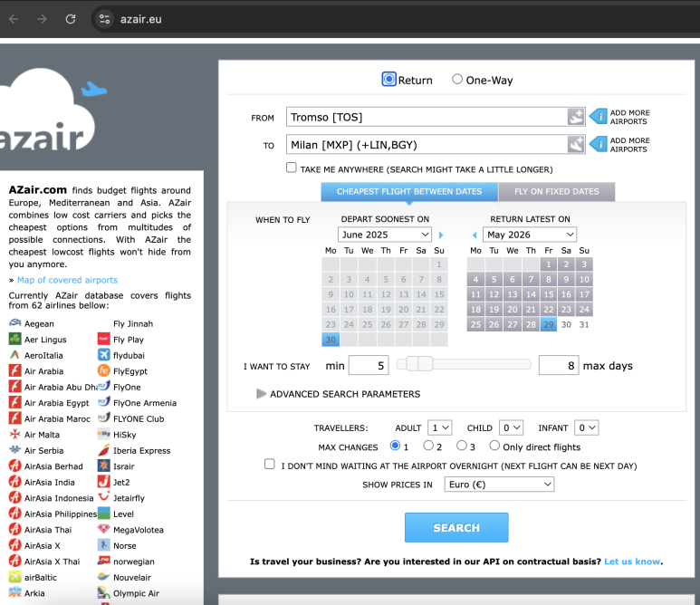
Task: Open the Map of covered airports link
Action: 67,280
